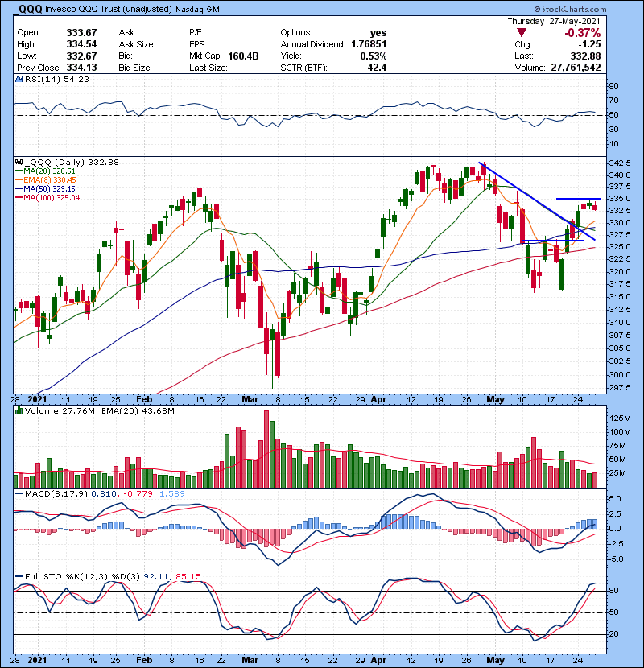Click the Ask Size: label
This screenshot has height=668, width=644.
136,44
